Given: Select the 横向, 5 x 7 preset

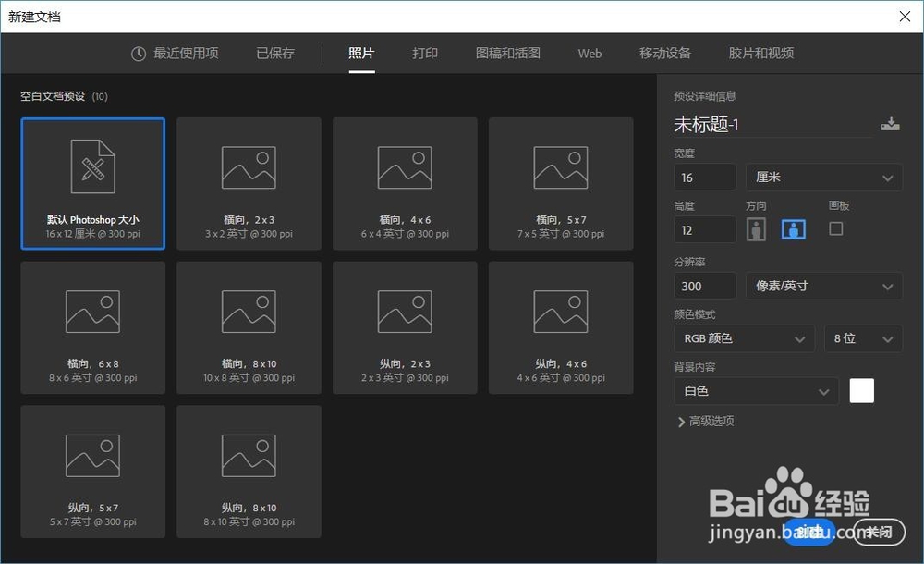Looking at the screenshot, I should pos(561,183).
